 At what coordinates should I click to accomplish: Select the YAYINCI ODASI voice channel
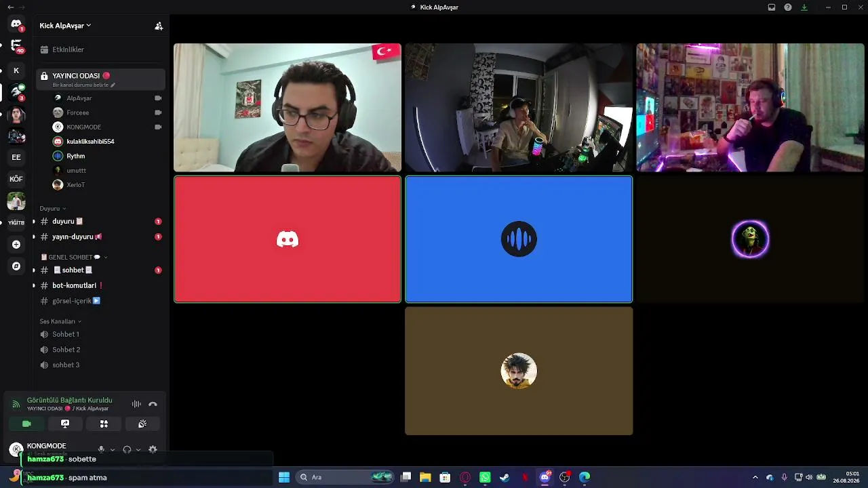point(100,79)
